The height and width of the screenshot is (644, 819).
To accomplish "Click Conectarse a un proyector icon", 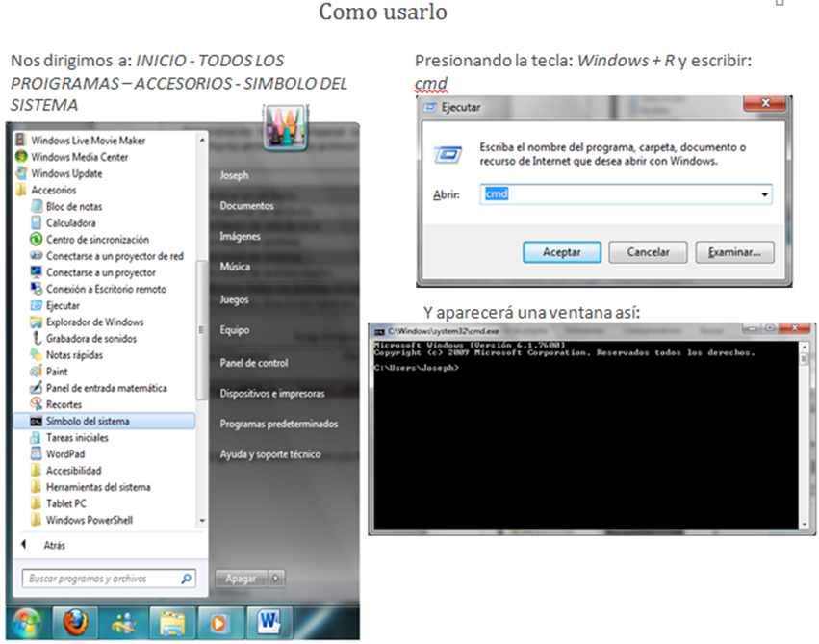I will 36,272.
